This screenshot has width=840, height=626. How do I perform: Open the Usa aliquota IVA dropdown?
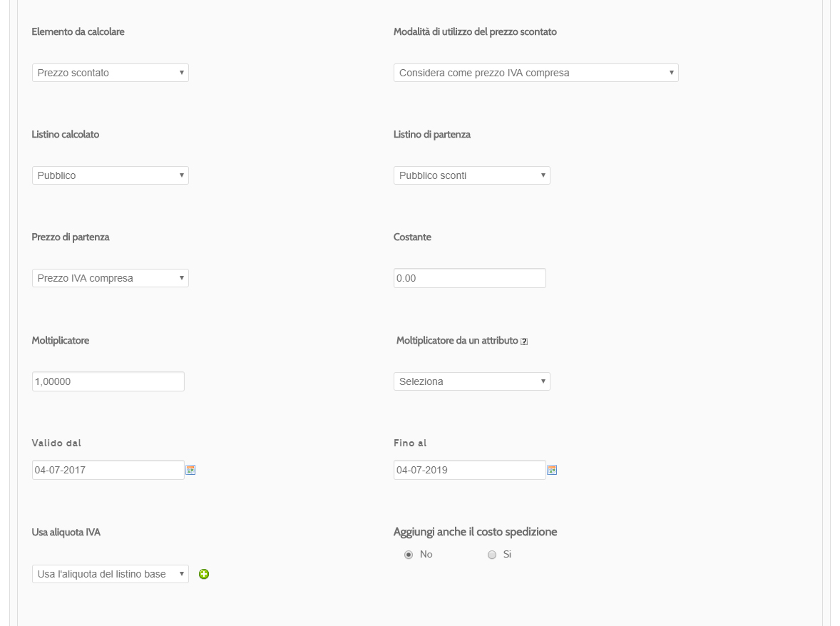(x=111, y=574)
